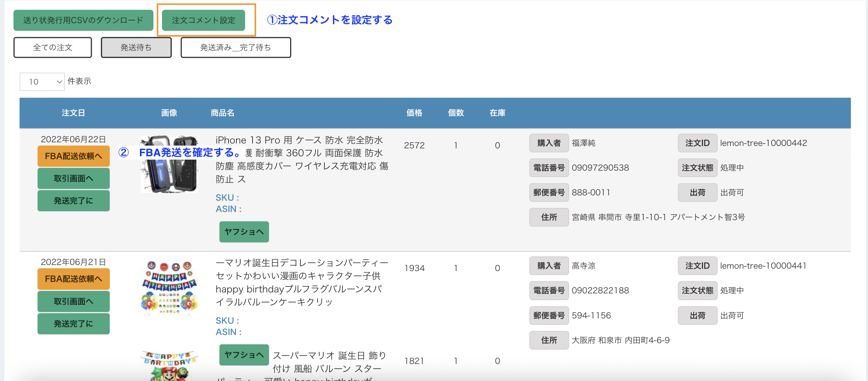This screenshot has height=381, width=868.
Task: Open the iPhone 13 Pro case thumbnail
Action: [169, 164]
